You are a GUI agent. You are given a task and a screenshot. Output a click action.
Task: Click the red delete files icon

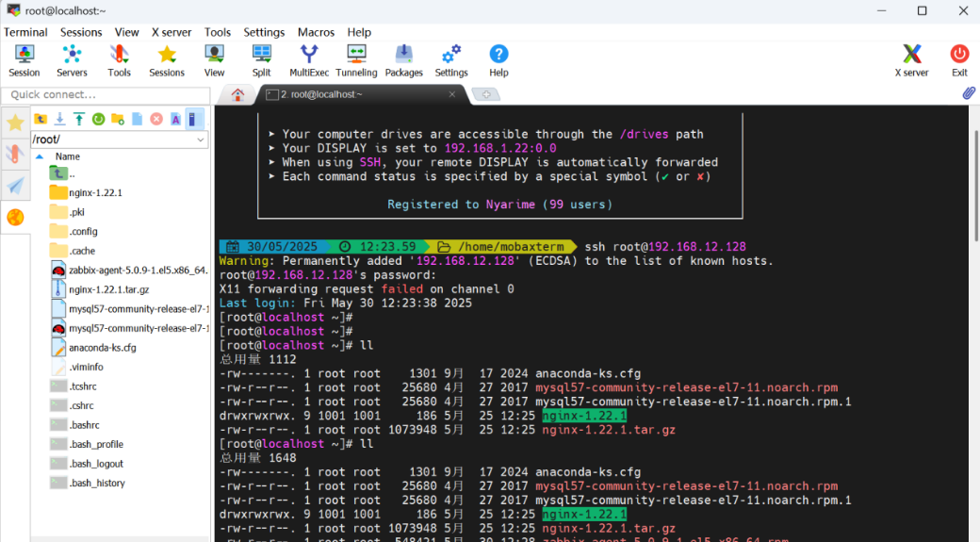point(156,119)
